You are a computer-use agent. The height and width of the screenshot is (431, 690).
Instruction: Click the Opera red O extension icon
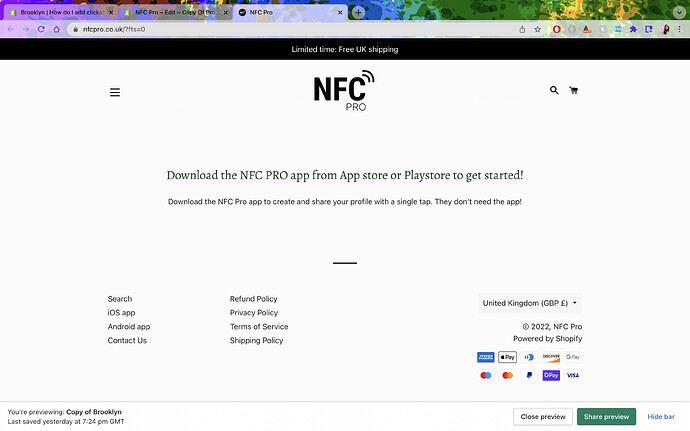[557, 29]
